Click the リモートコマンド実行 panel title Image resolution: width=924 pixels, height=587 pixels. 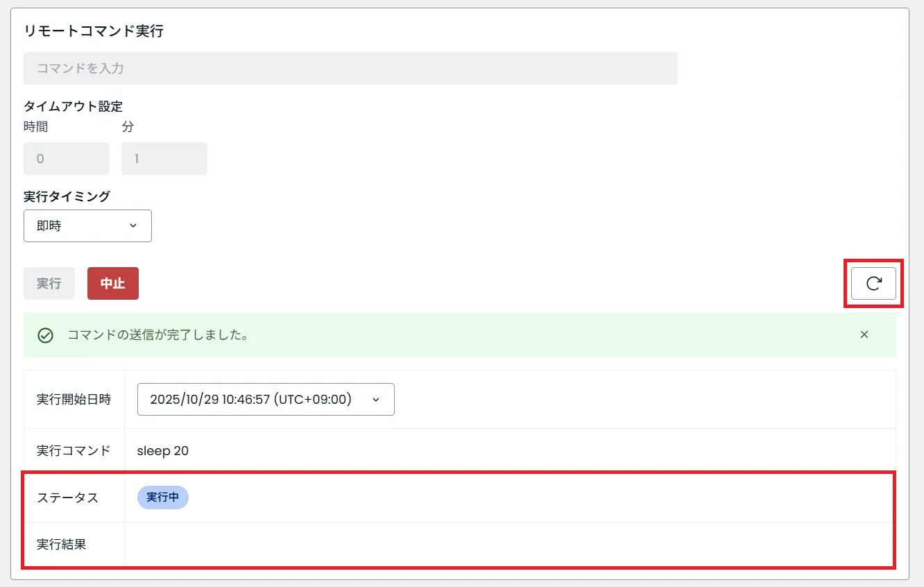(94, 31)
